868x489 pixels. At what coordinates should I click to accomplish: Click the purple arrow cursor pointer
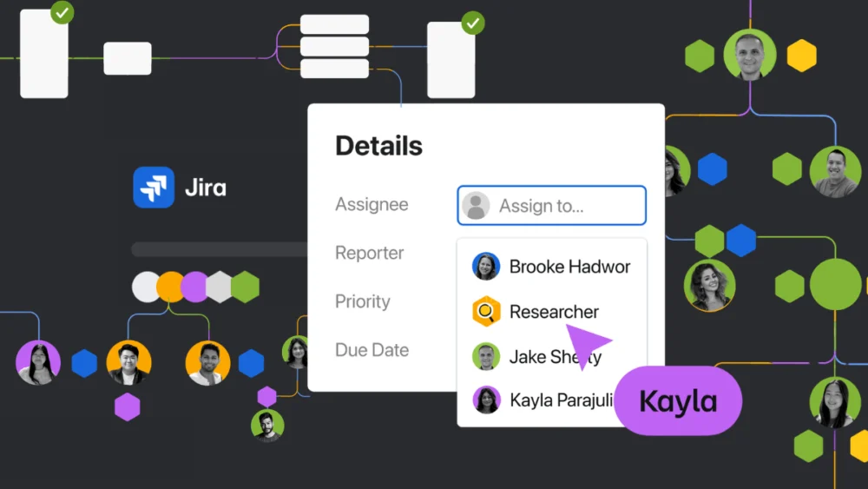588,345
